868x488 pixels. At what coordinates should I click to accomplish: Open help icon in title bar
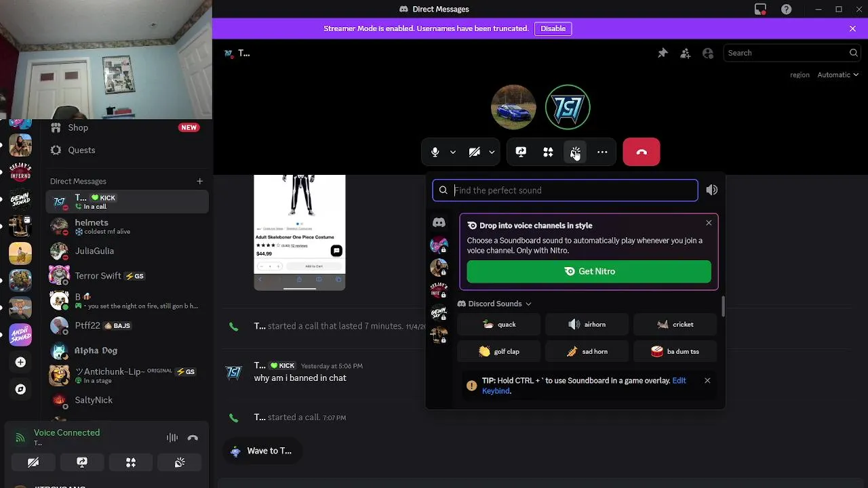[786, 9]
